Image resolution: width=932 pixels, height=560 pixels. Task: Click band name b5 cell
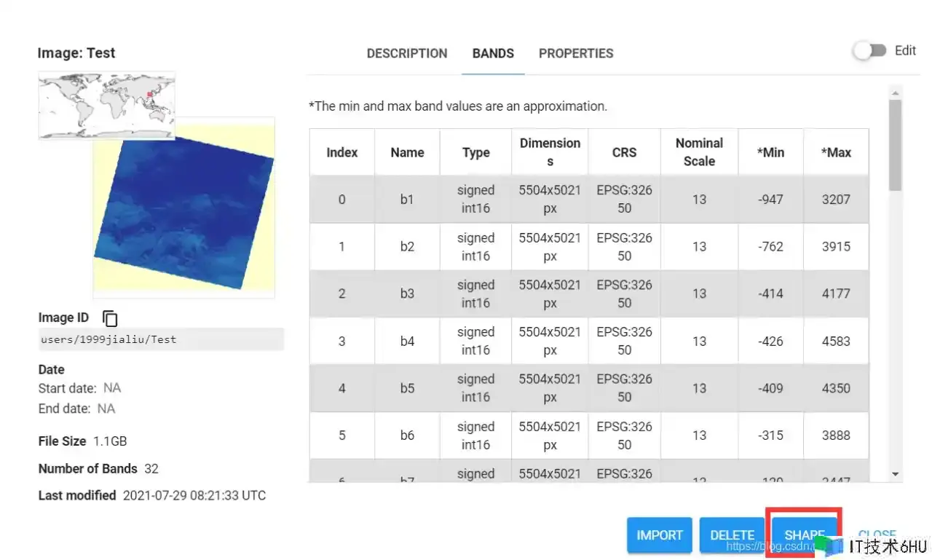tap(407, 388)
